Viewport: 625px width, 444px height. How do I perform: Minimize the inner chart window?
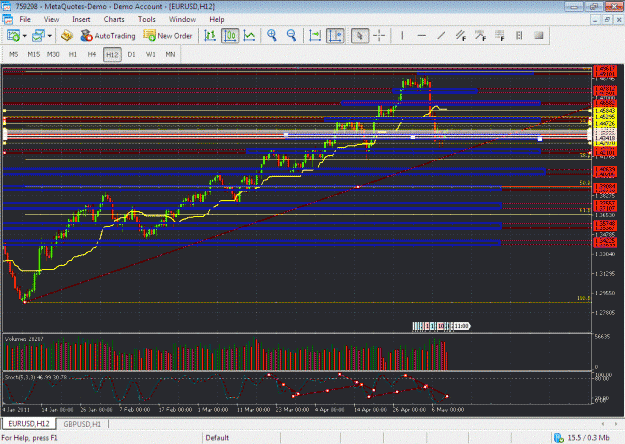tap(595, 20)
